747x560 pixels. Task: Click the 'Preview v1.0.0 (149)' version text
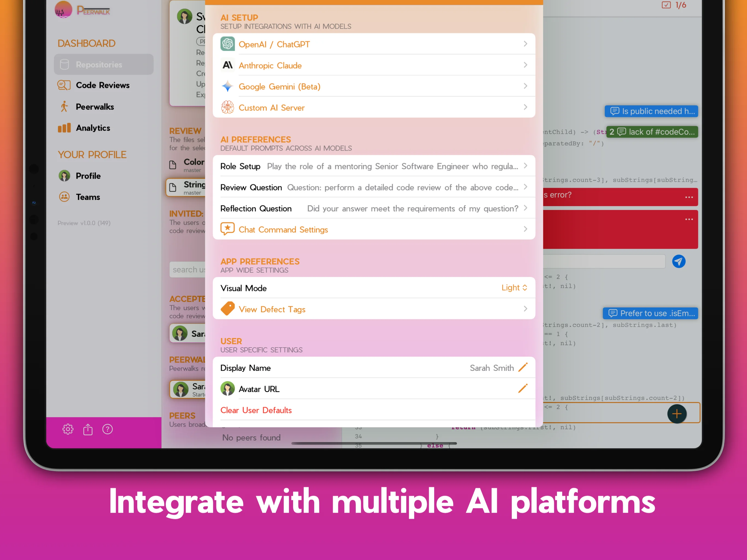(84, 223)
